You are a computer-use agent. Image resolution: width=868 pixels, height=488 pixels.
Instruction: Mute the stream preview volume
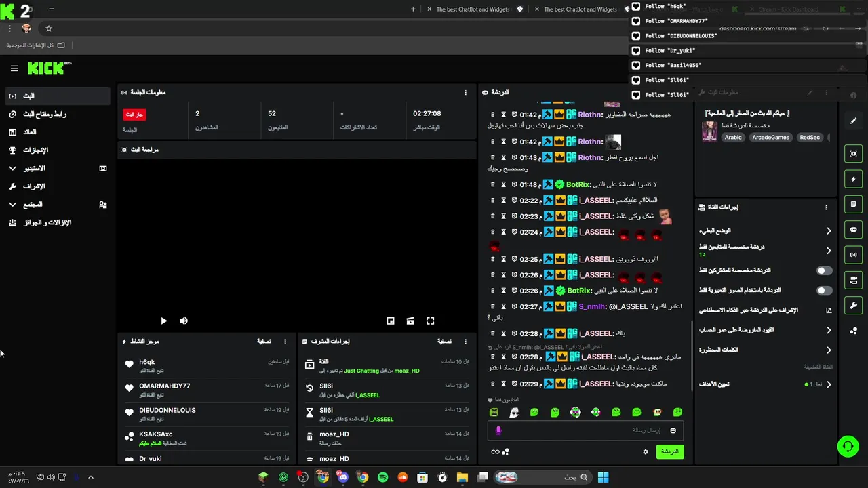pyautogui.click(x=183, y=321)
